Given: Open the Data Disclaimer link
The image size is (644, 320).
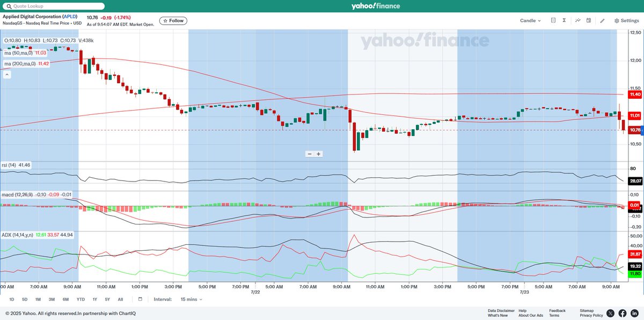Looking at the screenshot, I should click(x=501, y=310).
